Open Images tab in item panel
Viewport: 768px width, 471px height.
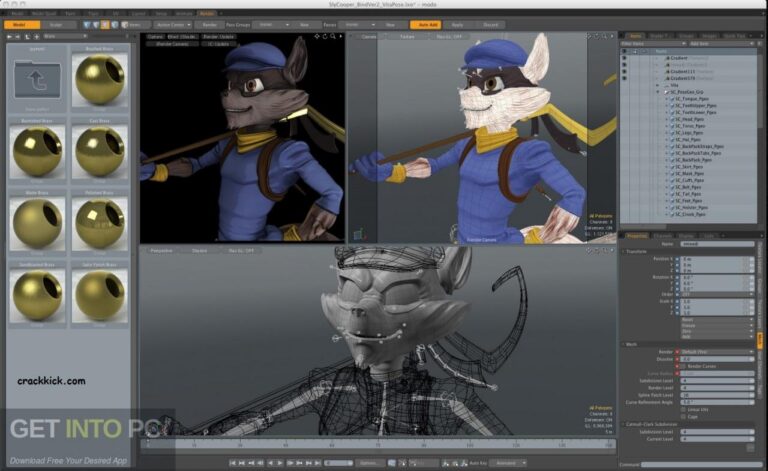pyautogui.click(x=709, y=36)
